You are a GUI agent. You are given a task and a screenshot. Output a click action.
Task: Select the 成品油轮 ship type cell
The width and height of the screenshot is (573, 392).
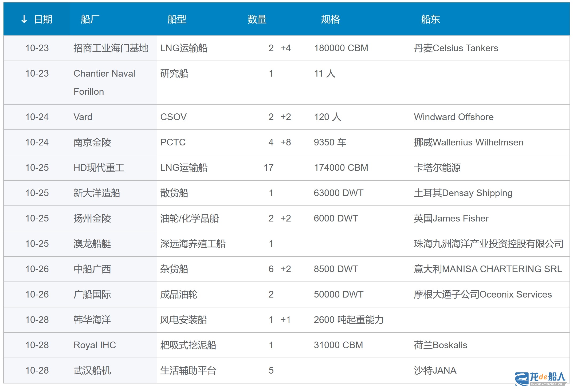(x=179, y=294)
